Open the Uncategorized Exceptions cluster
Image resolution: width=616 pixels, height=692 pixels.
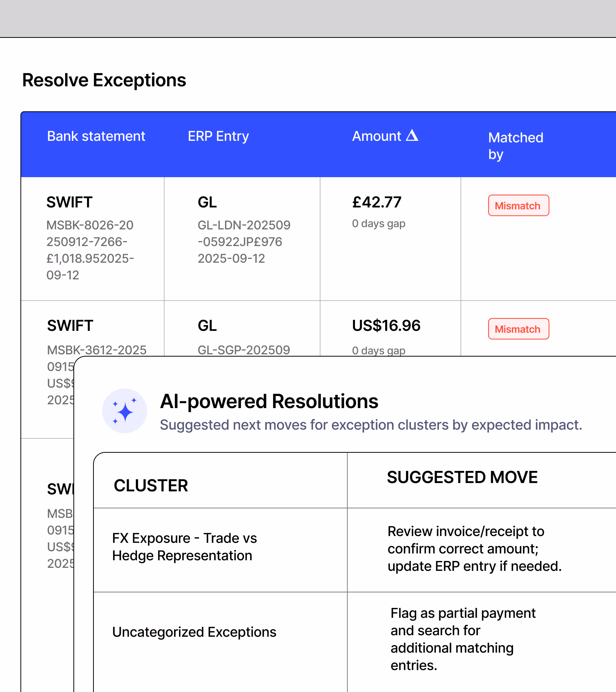(x=194, y=632)
